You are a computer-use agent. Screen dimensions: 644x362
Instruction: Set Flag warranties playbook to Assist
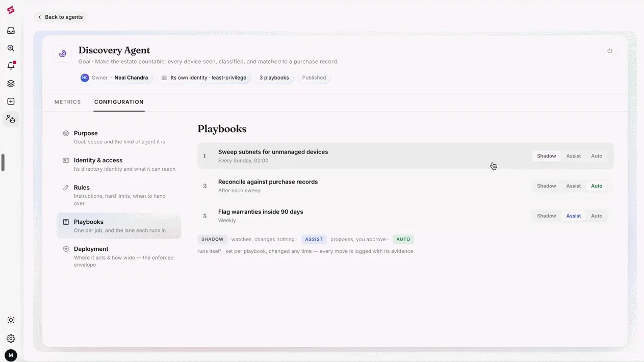click(x=574, y=216)
